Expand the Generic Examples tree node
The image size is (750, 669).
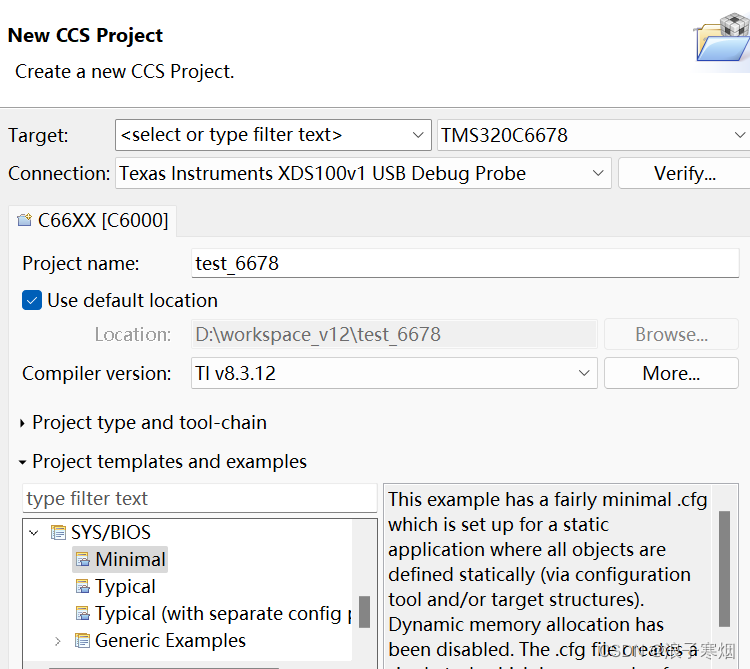[x=57, y=640]
